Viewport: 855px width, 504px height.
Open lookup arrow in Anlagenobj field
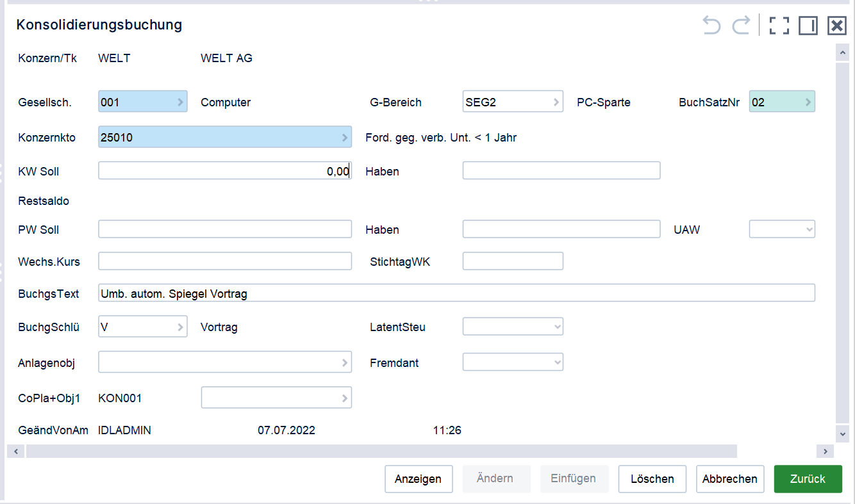344,362
